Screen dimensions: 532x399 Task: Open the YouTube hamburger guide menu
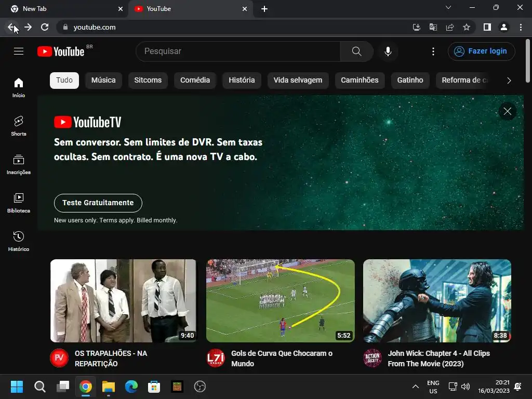point(19,51)
